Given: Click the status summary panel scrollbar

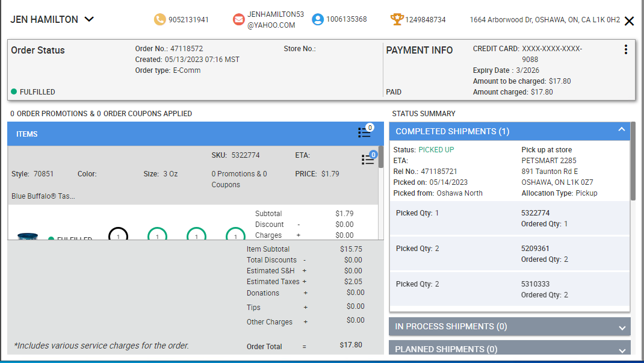Looking at the screenshot, I should (x=633, y=163).
